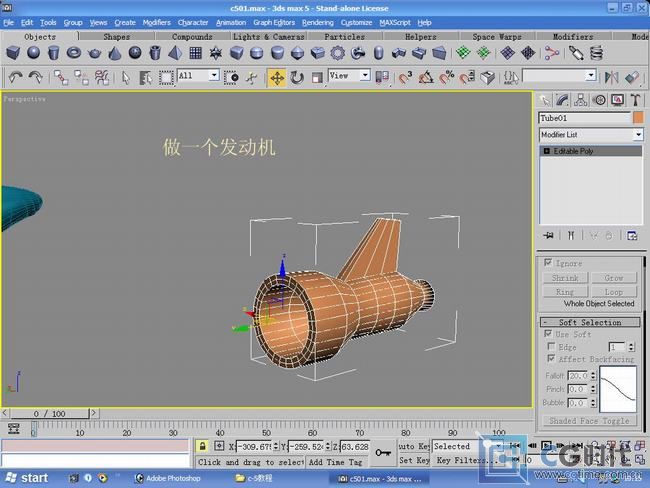Adjust the Falloff spinner arrows
The width and height of the screenshot is (650, 488).
(x=593, y=376)
